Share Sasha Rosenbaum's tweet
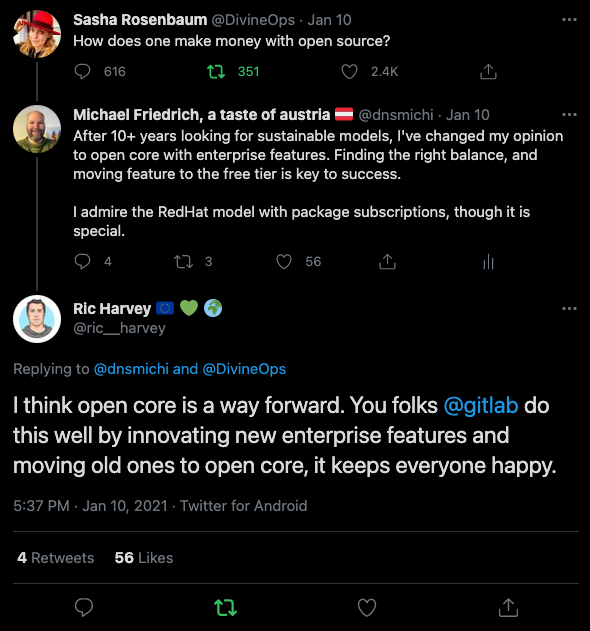 [488, 72]
